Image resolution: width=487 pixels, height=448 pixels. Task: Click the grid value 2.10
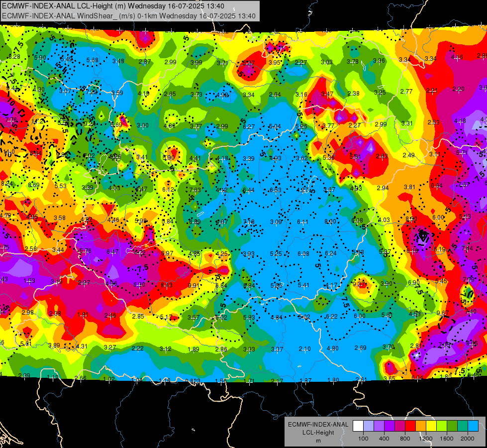click(304, 349)
